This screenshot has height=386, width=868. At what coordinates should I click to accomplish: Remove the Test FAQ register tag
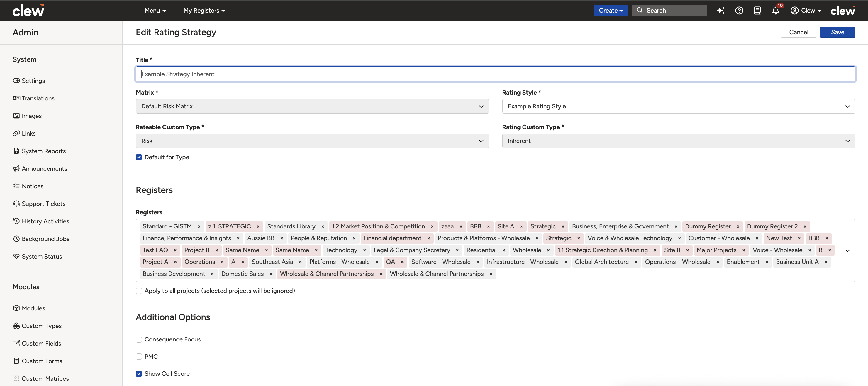pyautogui.click(x=175, y=250)
